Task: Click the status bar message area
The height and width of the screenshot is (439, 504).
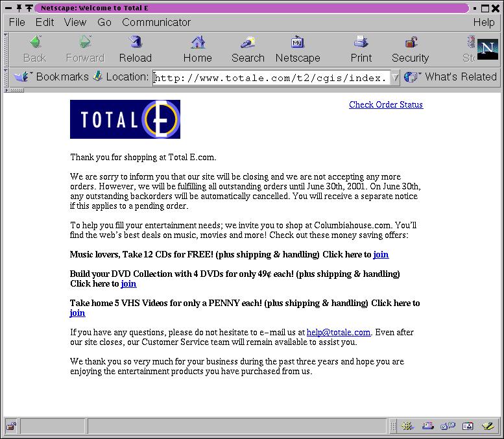Action: 237,427
